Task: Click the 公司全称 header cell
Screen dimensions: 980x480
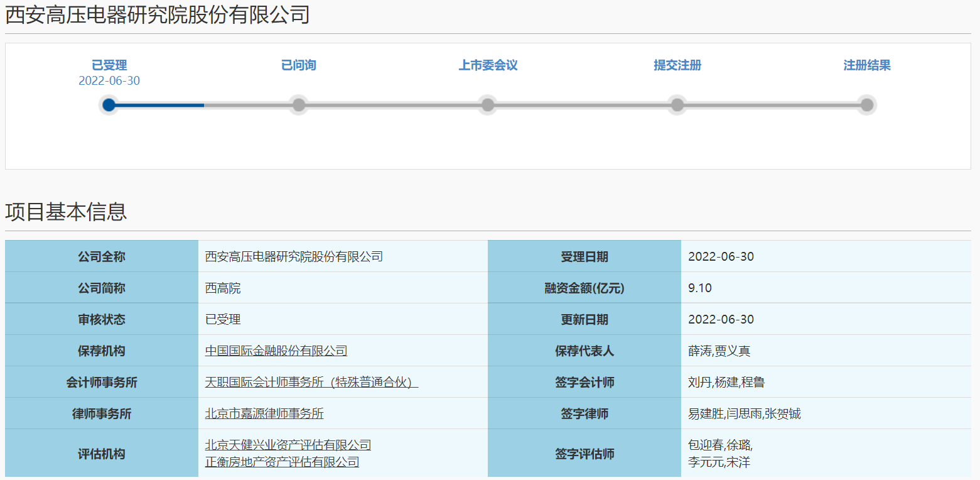Action: [x=102, y=256]
